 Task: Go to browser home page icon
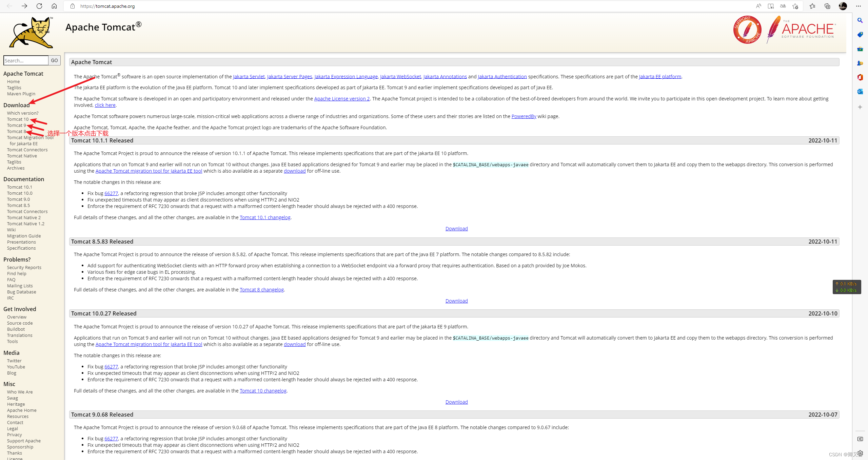[54, 6]
